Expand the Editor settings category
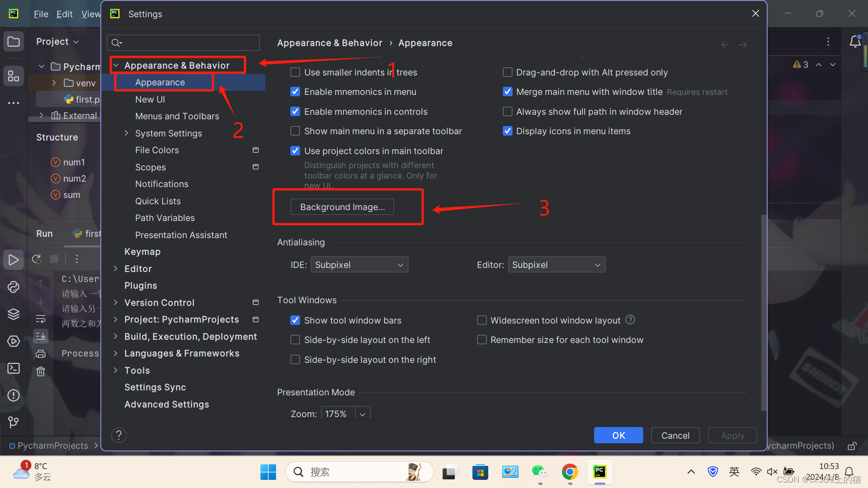The width and height of the screenshot is (868, 488). (116, 269)
